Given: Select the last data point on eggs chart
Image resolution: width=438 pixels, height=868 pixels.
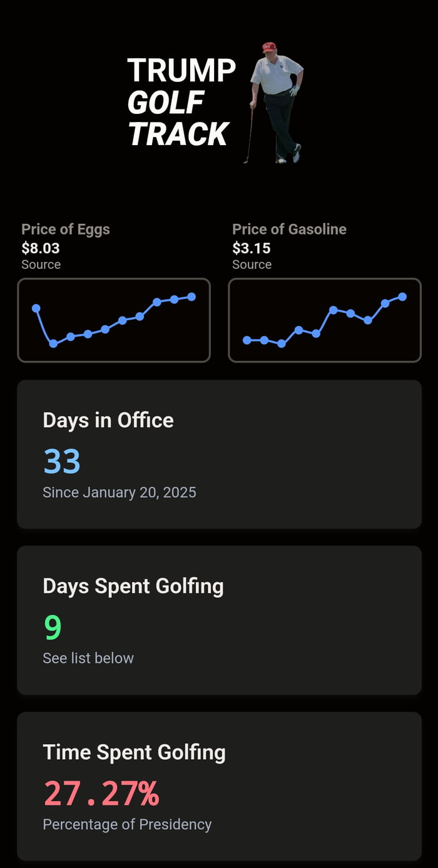Looking at the screenshot, I should (x=191, y=296).
